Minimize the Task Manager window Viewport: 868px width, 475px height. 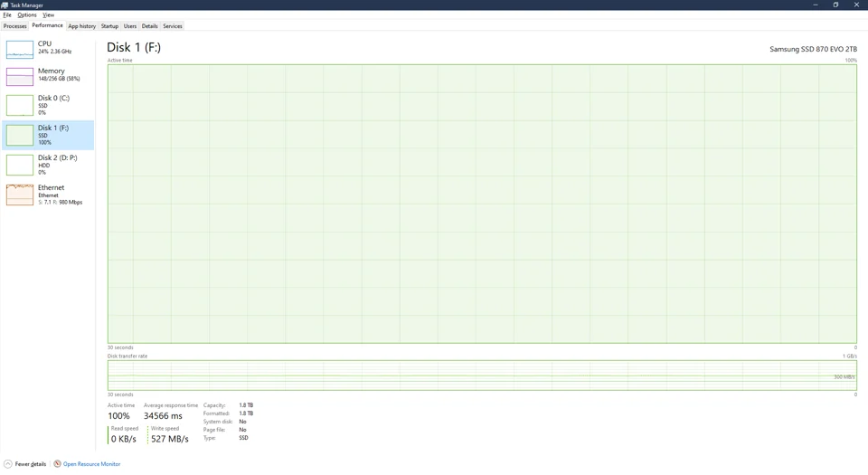(815, 5)
